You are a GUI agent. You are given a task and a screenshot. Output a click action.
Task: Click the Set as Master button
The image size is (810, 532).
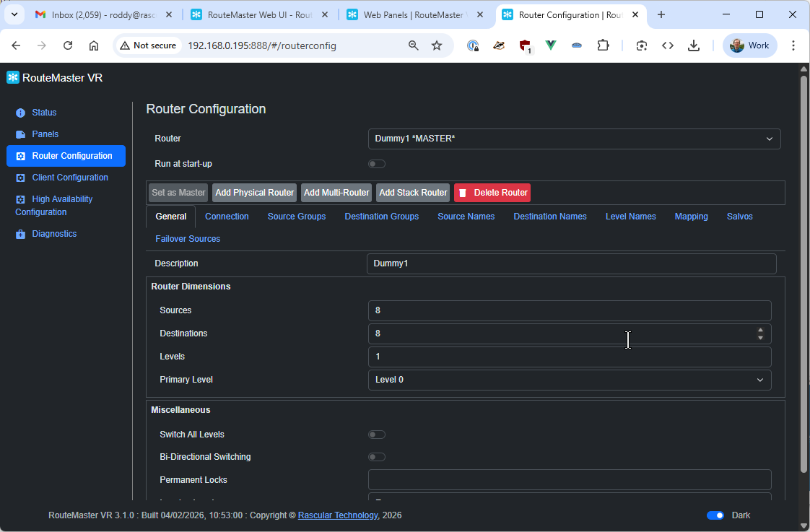tap(178, 193)
